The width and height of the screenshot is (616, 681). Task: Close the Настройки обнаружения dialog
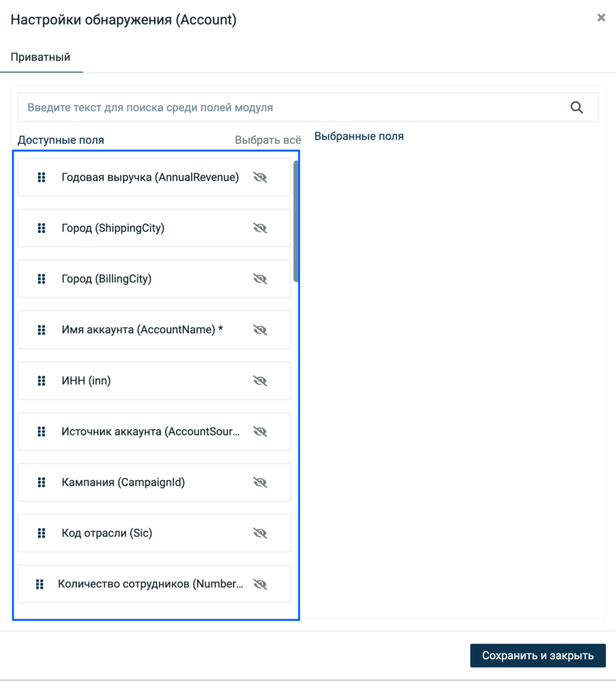pyautogui.click(x=601, y=17)
